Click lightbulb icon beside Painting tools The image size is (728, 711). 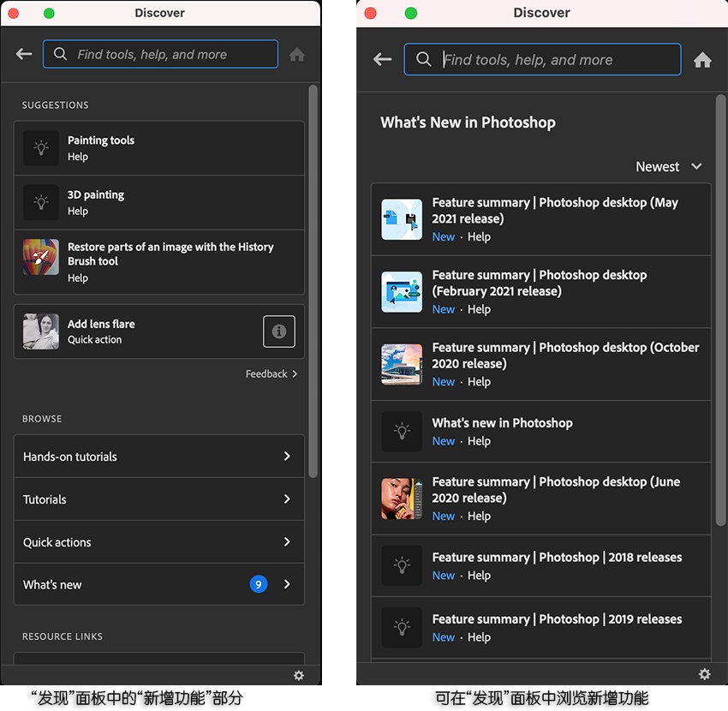pos(41,148)
